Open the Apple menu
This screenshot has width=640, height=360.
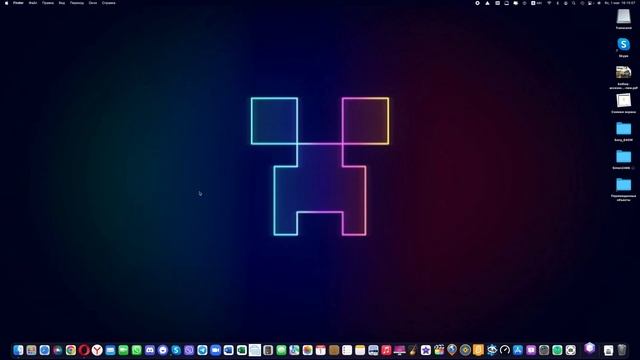tap(6, 3)
